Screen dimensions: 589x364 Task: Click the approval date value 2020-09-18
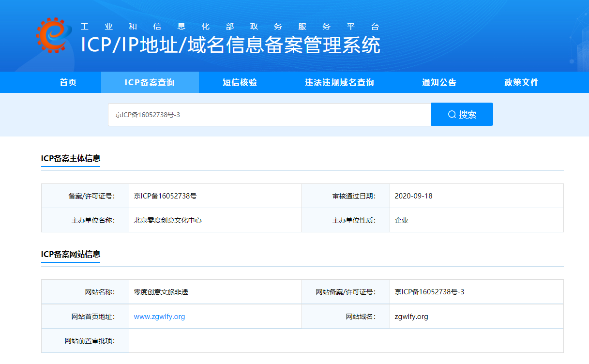(413, 196)
